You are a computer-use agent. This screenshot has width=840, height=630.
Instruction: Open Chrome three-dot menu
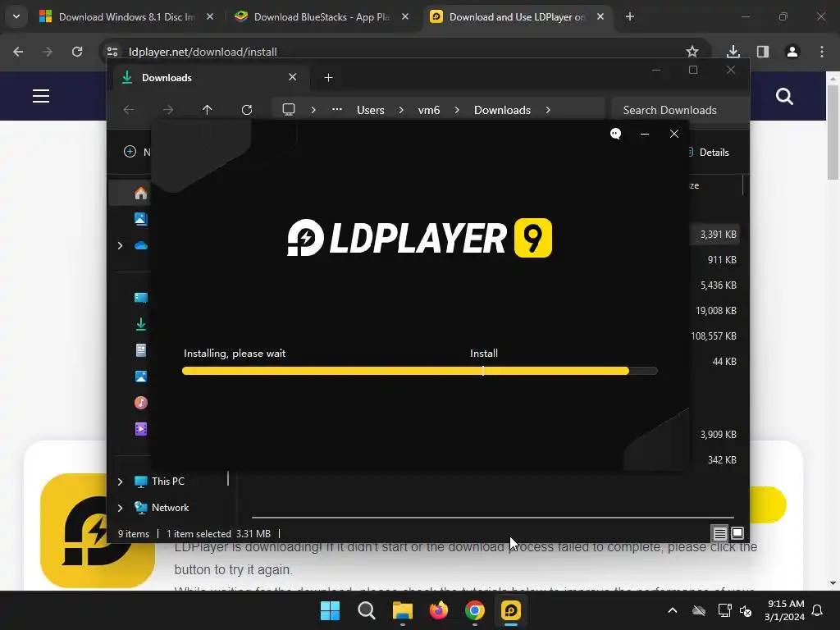click(x=822, y=52)
